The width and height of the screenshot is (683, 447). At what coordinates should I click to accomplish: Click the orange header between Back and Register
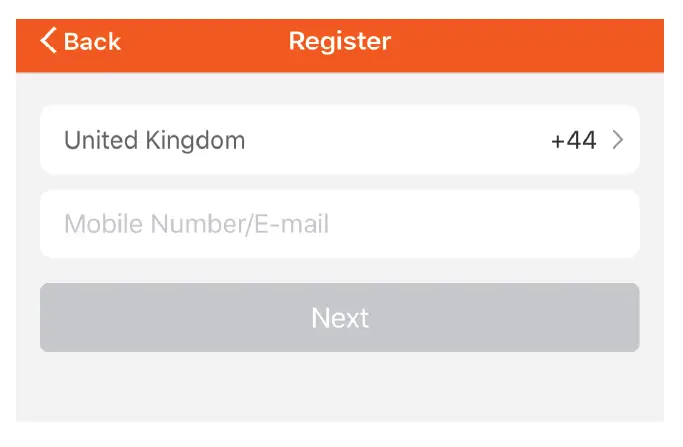click(205, 42)
